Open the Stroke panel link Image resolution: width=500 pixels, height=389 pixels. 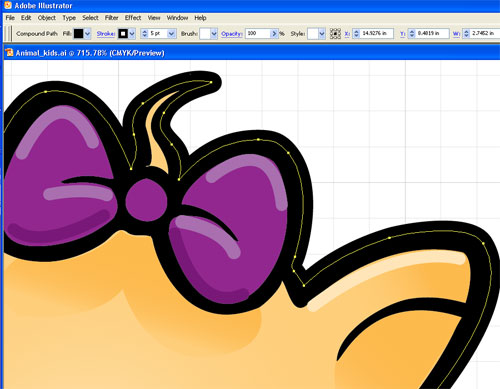(x=106, y=34)
